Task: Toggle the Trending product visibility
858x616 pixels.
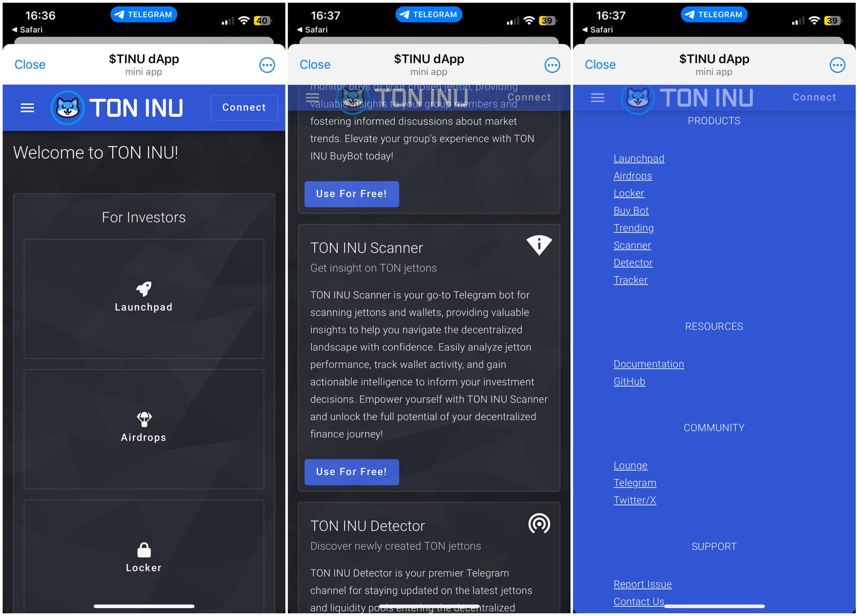Action: (x=633, y=227)
